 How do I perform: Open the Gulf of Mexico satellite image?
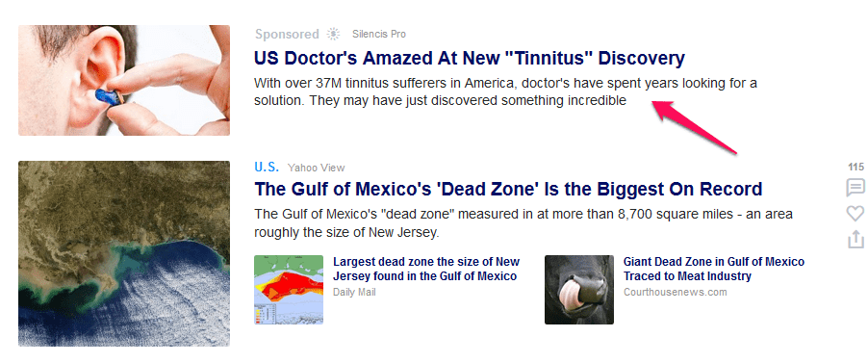pos(124,253)
